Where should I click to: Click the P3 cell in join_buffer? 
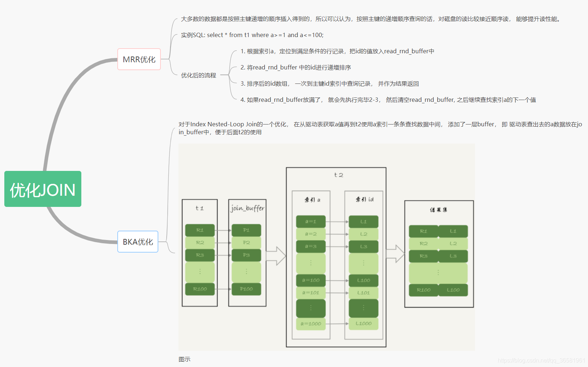[x=246, y=255]
